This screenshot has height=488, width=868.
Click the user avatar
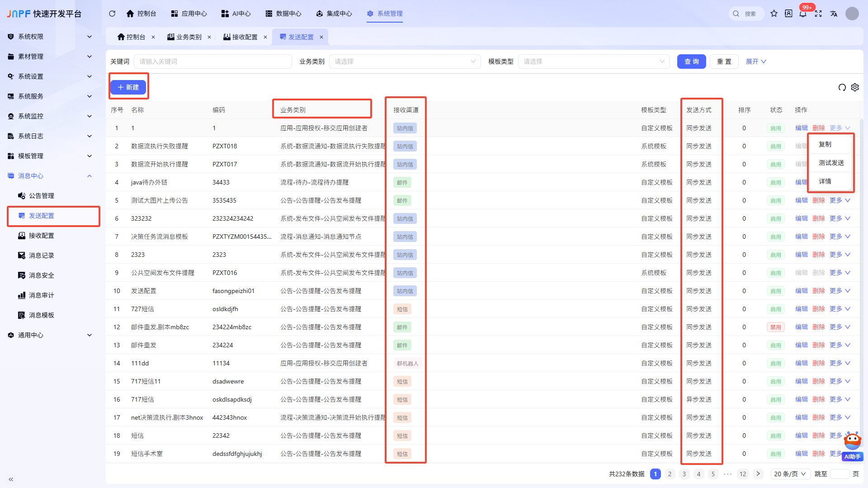852,14
